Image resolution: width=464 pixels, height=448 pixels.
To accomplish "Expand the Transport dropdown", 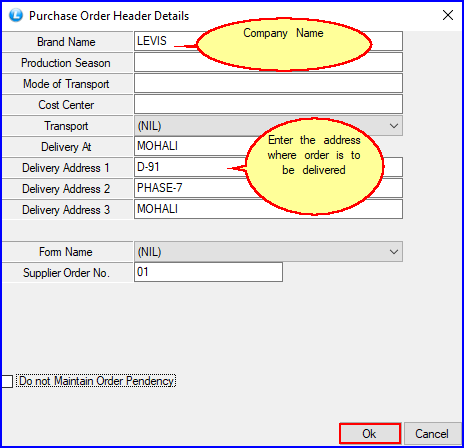I will tap(268, 126).
